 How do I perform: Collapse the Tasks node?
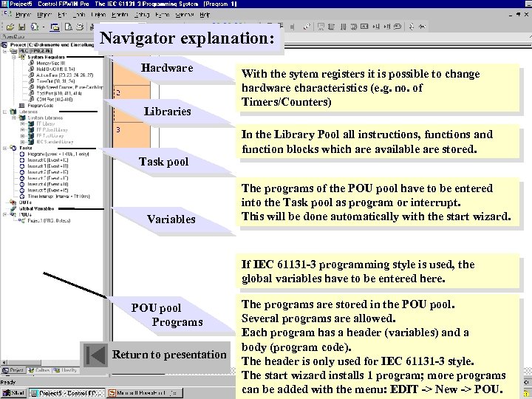pos(5,148)
